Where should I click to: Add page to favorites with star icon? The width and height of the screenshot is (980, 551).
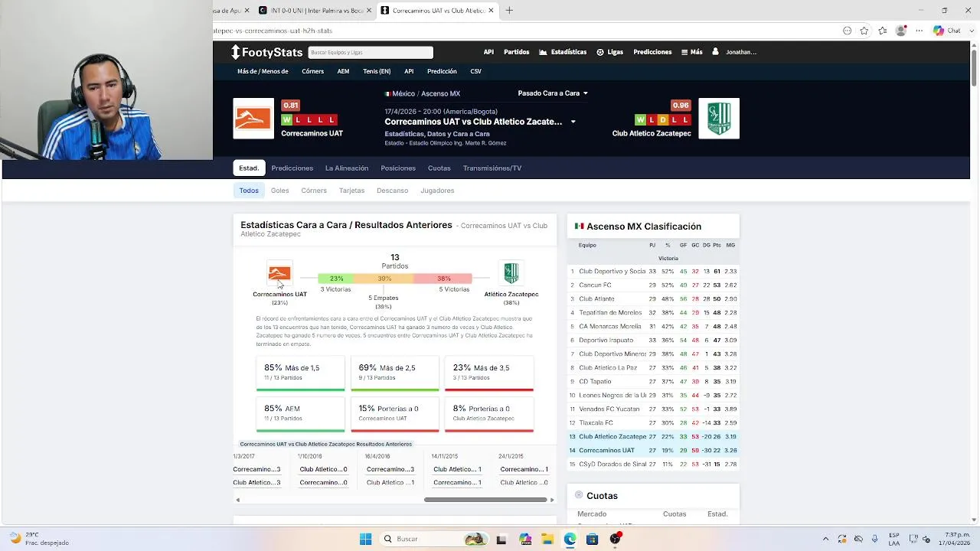click(864, 31)
